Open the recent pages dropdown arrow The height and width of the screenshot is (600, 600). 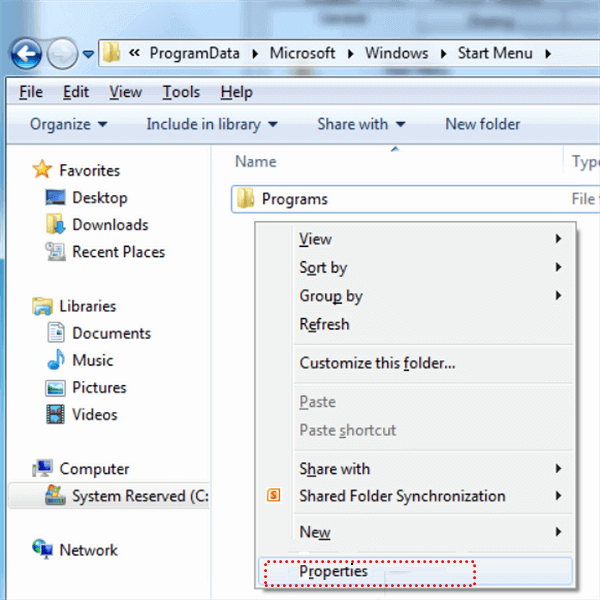click(88, 54)
